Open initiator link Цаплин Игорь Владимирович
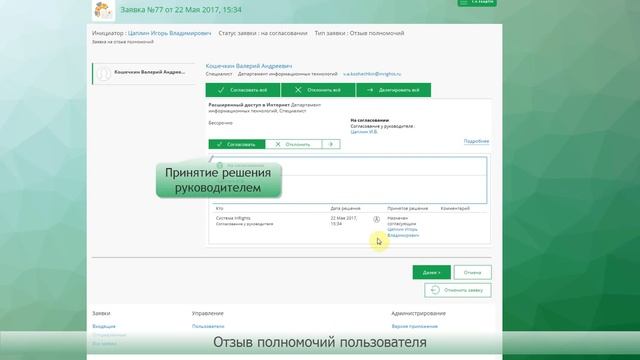The image size is (640, 360). tap(169, 33)
